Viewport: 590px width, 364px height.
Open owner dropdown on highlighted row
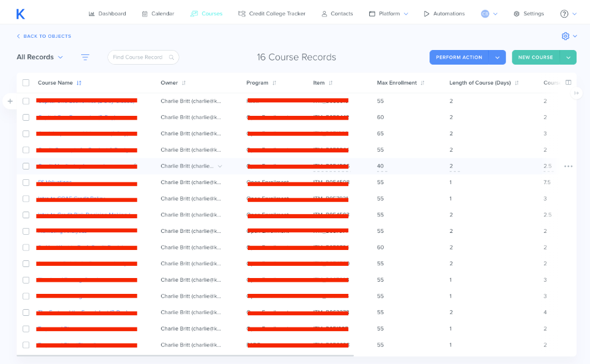click(x=220, y=166)
